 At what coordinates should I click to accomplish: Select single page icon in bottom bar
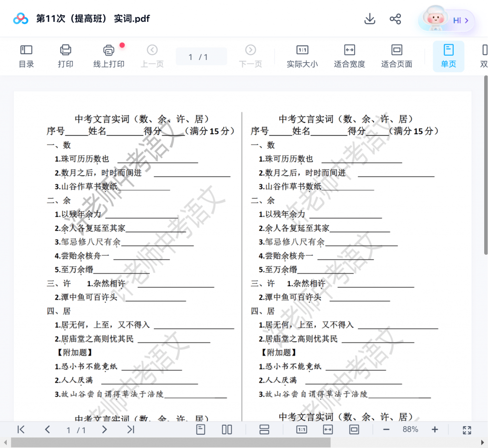point(201,429)
